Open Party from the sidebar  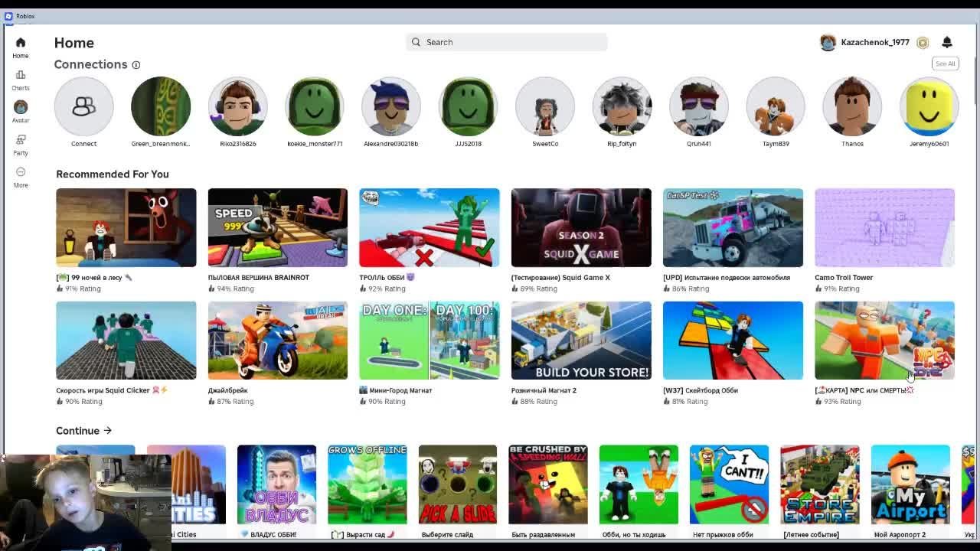[21, 145]
